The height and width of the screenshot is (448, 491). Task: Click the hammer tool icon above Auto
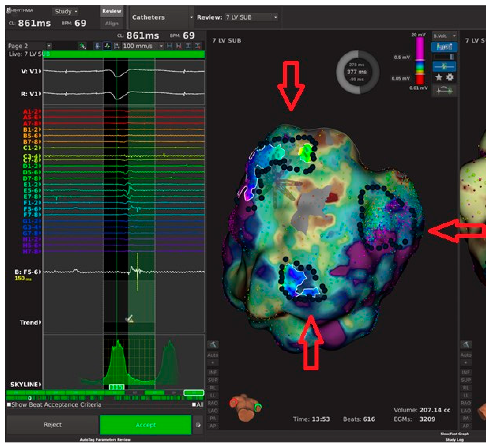coord(213,344)
